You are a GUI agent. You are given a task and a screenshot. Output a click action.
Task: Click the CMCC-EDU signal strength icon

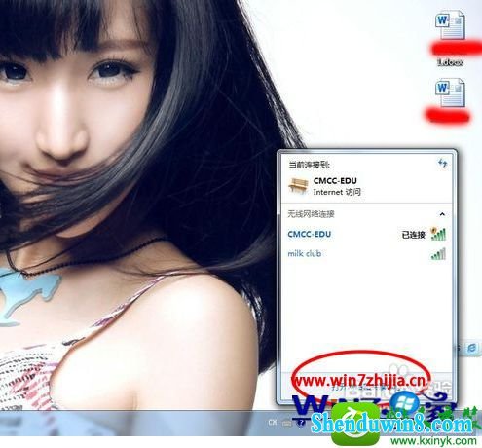[x=438, y=234]
